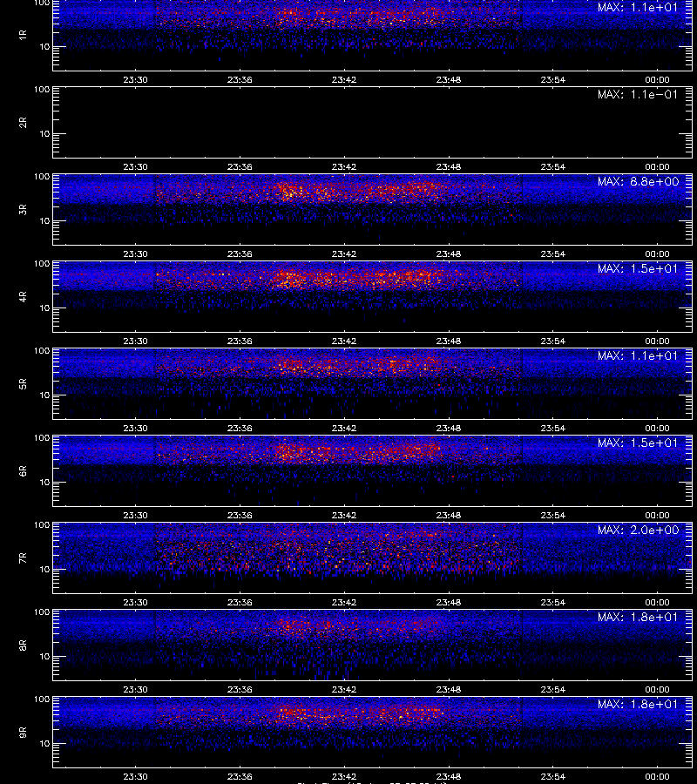697x784 pixels.
Task: Click the 100 y-axis label of panel 9R
Action: [x=42, y=700]
